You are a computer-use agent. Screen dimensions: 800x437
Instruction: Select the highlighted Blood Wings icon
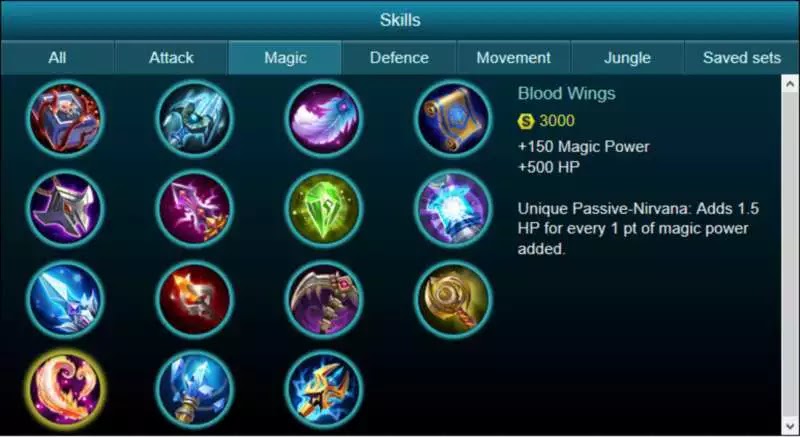click(x=65, y=389)
